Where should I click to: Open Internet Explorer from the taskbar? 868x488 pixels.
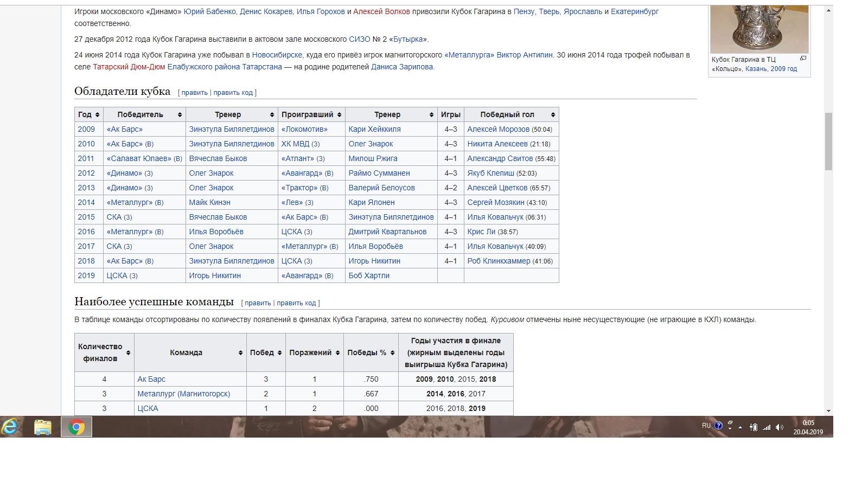click(x=10, y=427)
